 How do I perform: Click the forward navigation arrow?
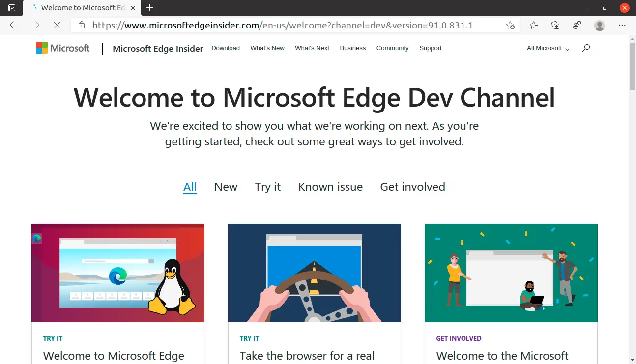(x=35, y=25)
